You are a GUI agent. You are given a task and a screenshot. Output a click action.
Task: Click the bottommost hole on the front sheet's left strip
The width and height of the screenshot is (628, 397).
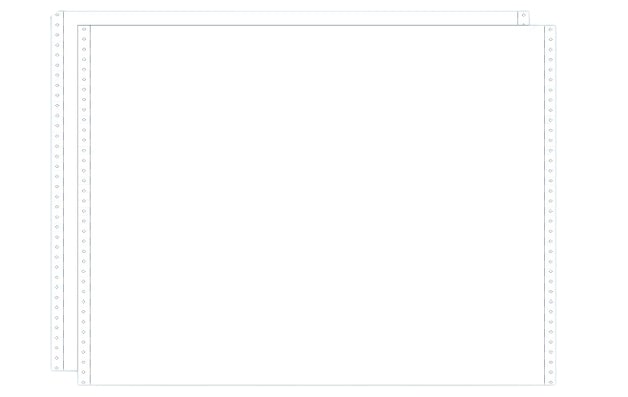click(84, 382)
